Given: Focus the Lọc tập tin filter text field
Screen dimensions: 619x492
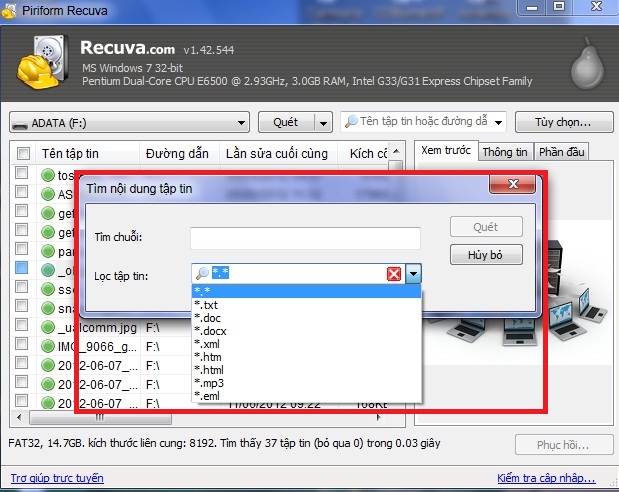Looking at the screenshot, I should tap(298, 273).
